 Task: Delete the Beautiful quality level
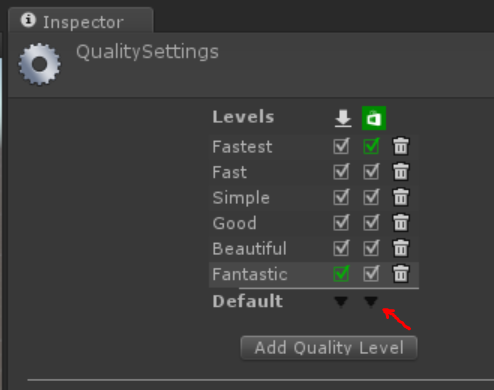(401, 248)
